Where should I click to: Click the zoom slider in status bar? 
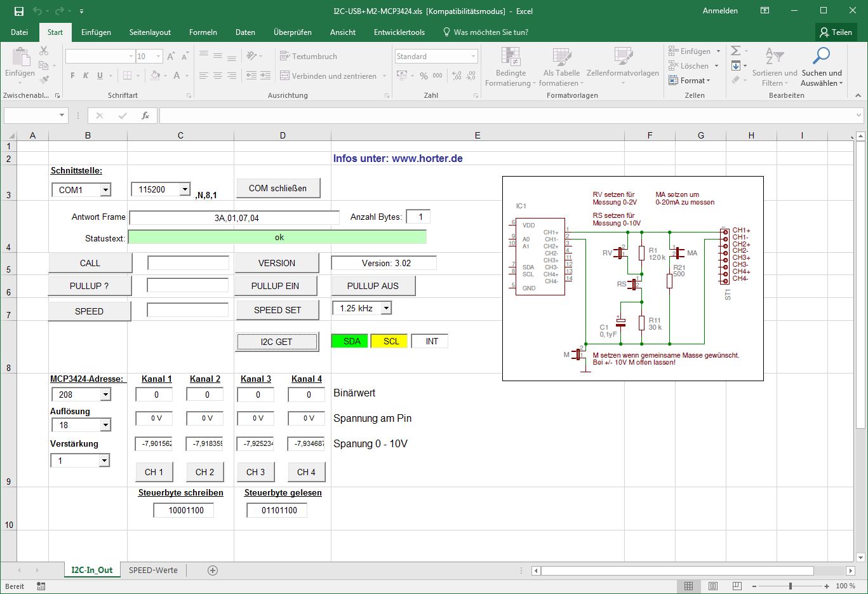790,586
